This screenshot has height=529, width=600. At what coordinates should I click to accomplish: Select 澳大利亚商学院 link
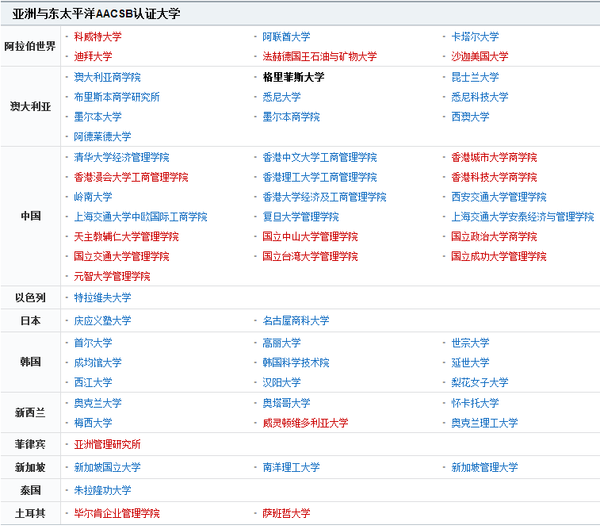coord(107,77)
